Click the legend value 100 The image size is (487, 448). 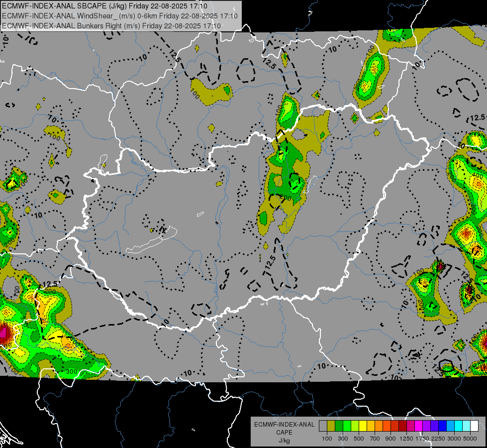coord(327,439)
